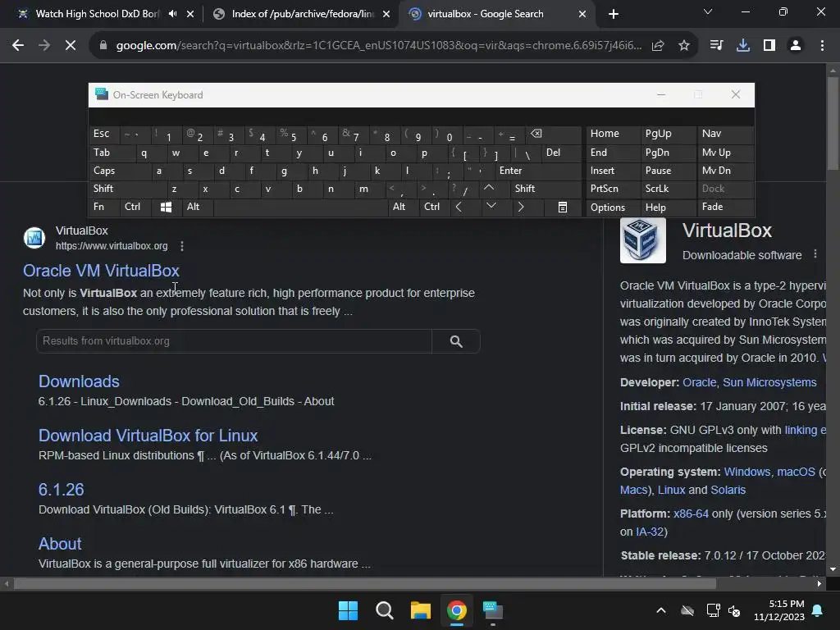Close the Index of /pub/archive tab

click(x=386, y=15)
